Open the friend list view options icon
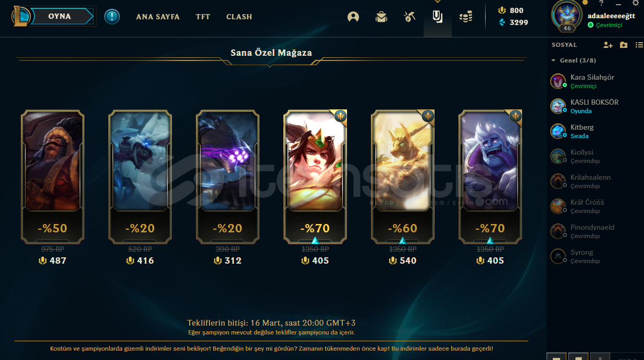This screenshot has width=644, height=360. (639, 45)
